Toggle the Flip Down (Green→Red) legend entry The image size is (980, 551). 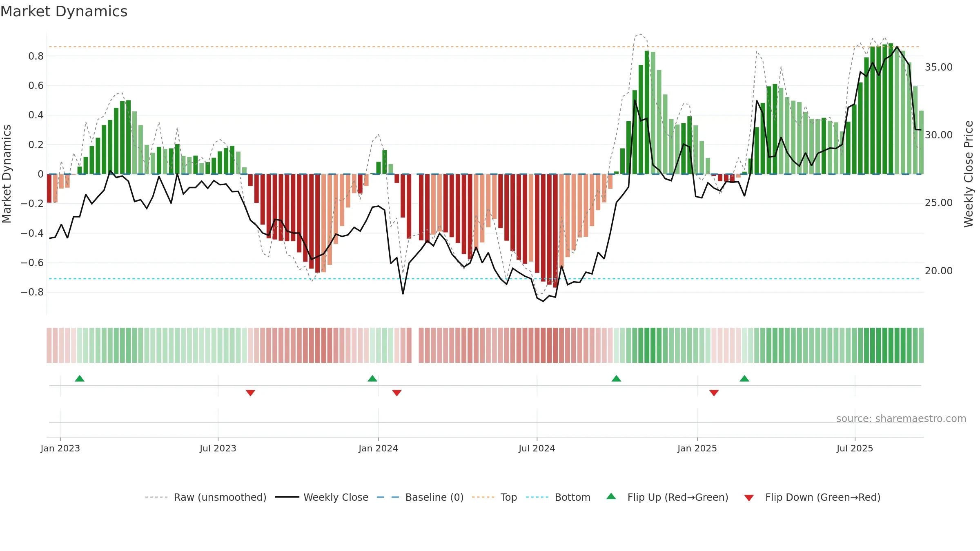click(x=812, y=497)
